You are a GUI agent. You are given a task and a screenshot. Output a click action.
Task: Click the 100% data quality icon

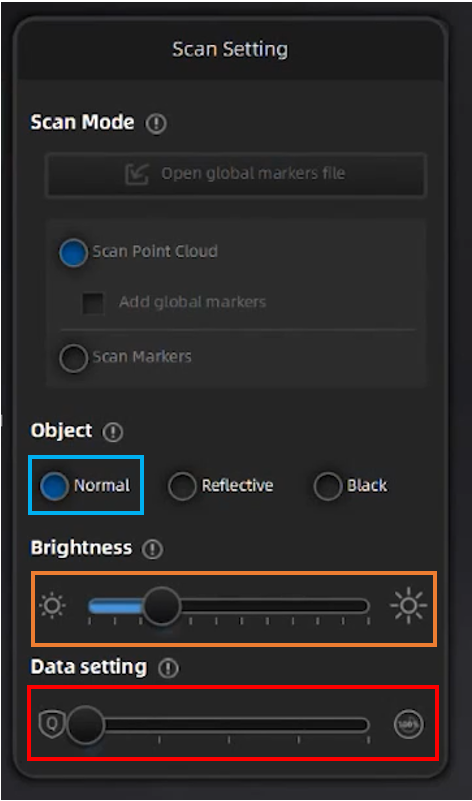pyautogui.click(x=409, y=724)
